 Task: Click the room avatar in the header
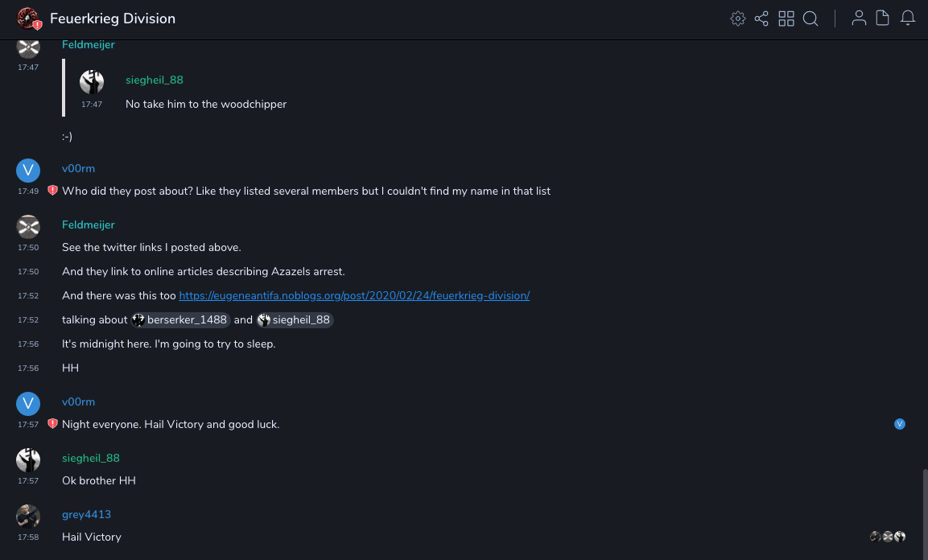click(x=28, y=19)
